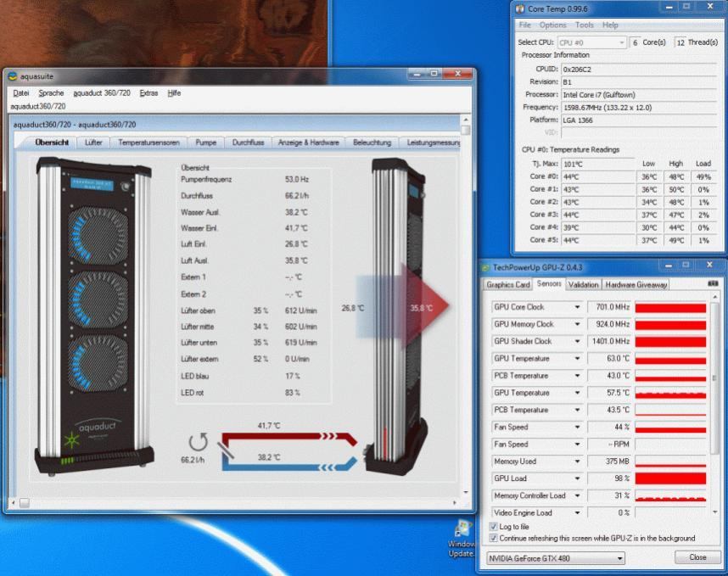Screen dimensions: 728x576
Task: Open the Datei menu in aquasuite
Action: [21, 92]
